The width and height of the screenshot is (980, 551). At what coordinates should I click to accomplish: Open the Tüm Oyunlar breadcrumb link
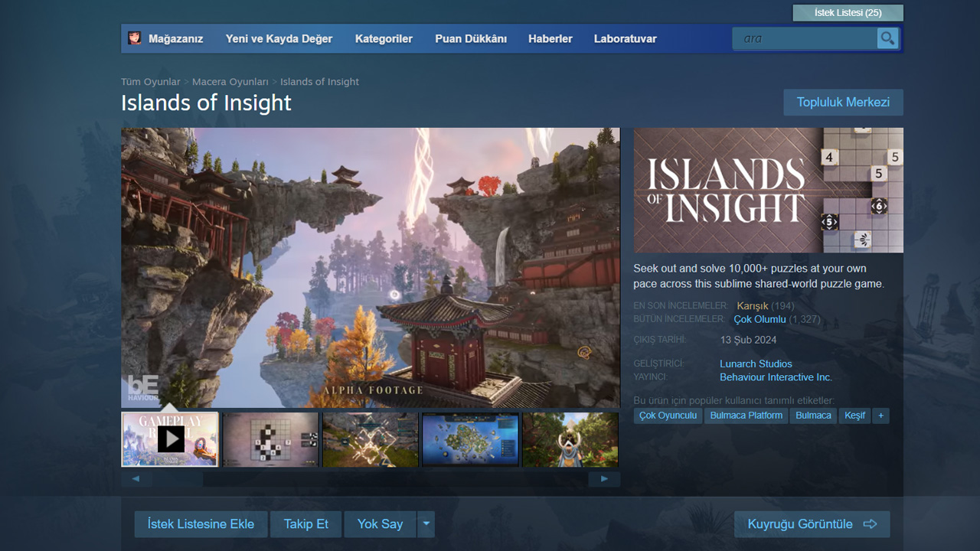click(151, 82)
